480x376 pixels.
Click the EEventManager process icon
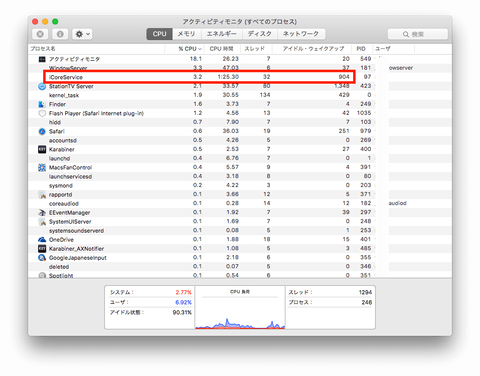pyautogui.click(x=42, y=213)
